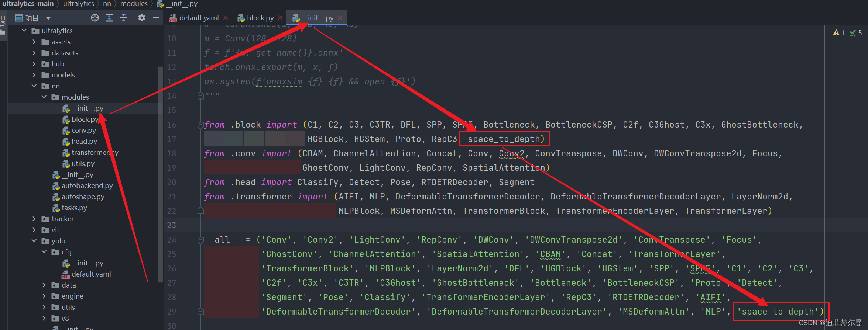
Task: Switch to the default.yaml tab
Action: coord(199,18)
